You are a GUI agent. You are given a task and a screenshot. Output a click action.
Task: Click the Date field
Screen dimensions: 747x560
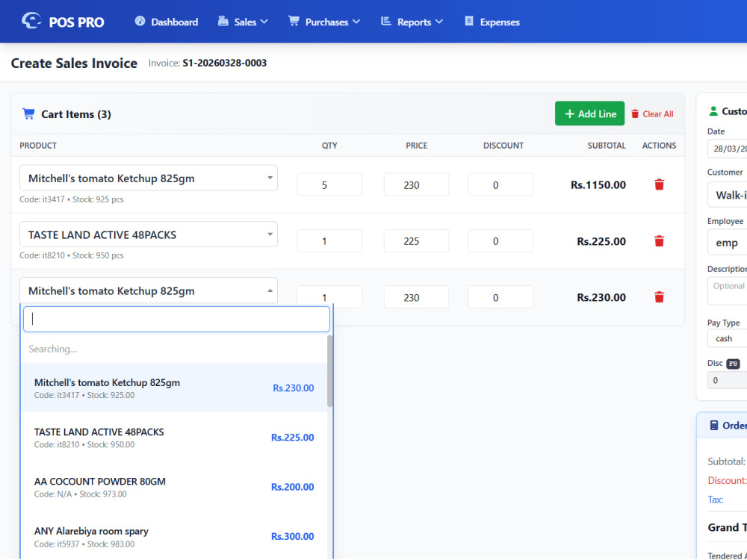(728, 149)
